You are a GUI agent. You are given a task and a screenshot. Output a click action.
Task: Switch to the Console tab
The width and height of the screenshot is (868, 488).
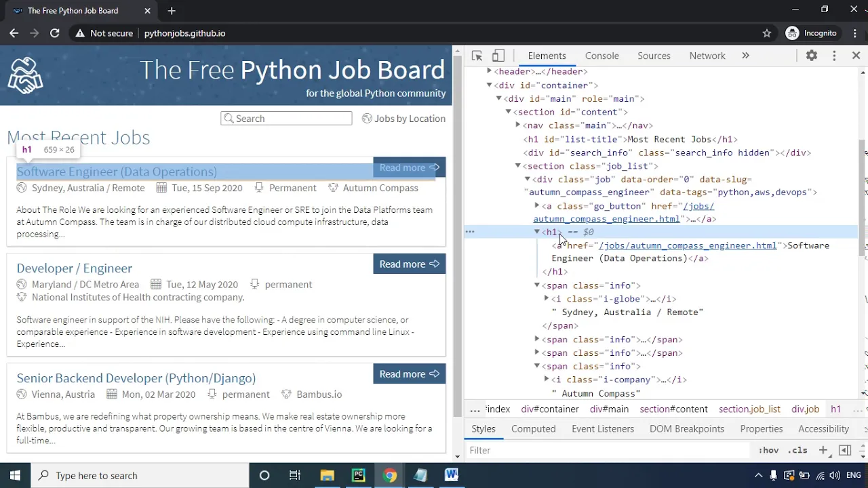point(602,56)
